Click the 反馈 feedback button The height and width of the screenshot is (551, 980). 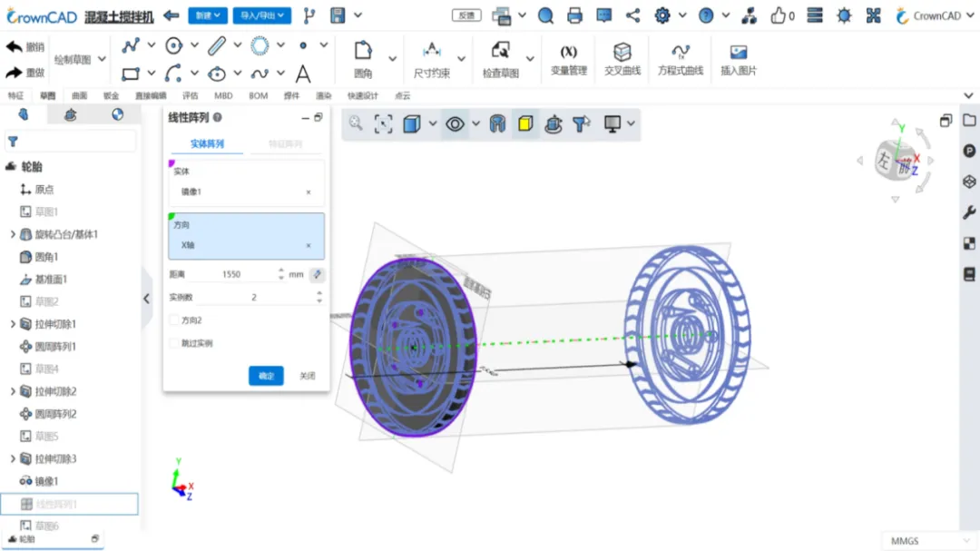click(466, 15)
